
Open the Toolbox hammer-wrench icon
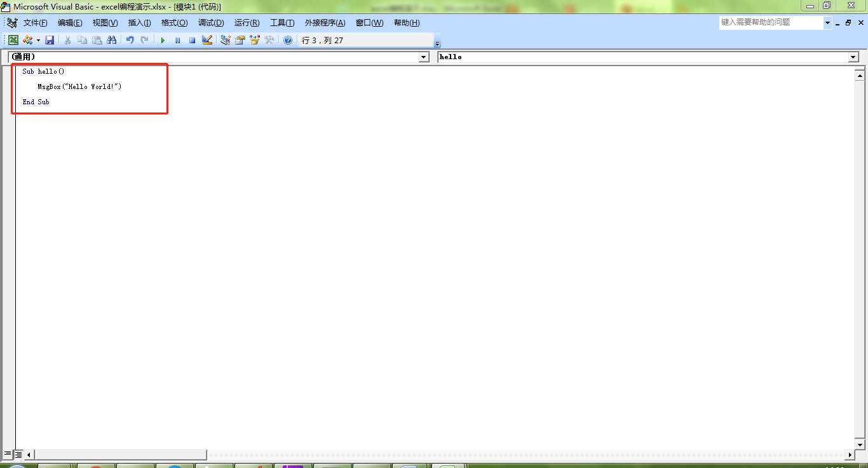269,40
